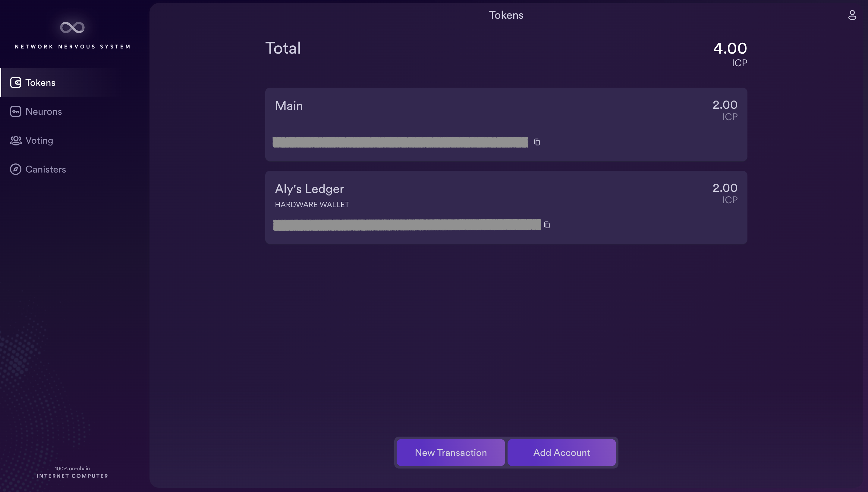
Task: Click the Neurons key icon in sidebar
Action: click(x=16, y=111)
